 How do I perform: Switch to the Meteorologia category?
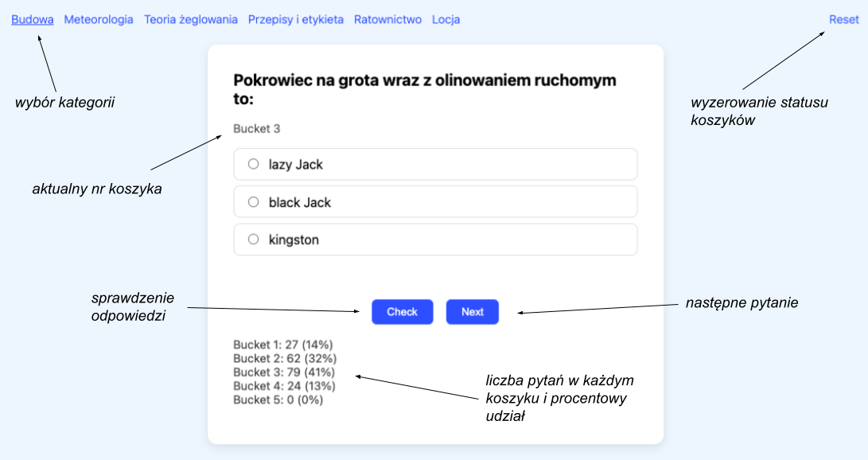click(98, 19)
